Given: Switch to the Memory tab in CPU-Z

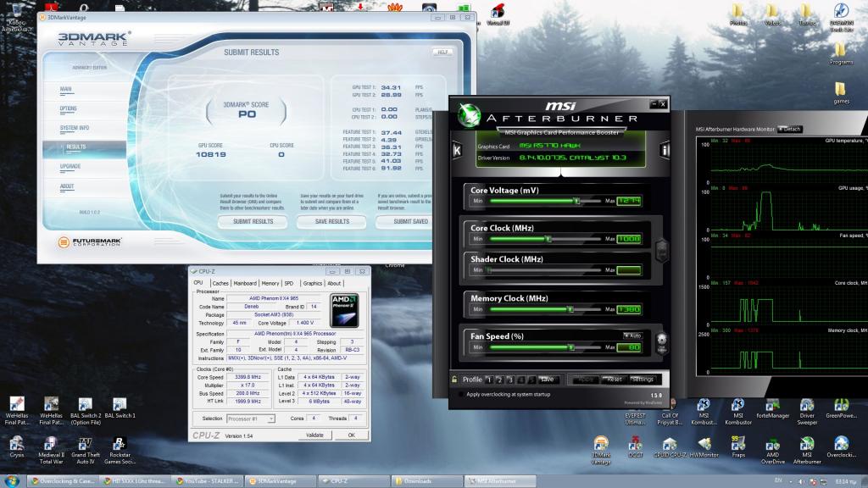Looking at the screenshot, I should click(270, 283).
